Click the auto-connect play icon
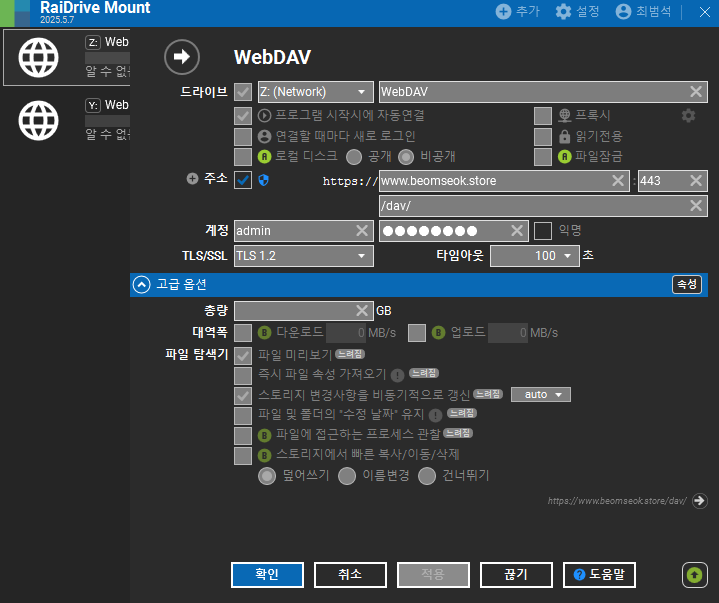719x603 pixels. (264, 116)
